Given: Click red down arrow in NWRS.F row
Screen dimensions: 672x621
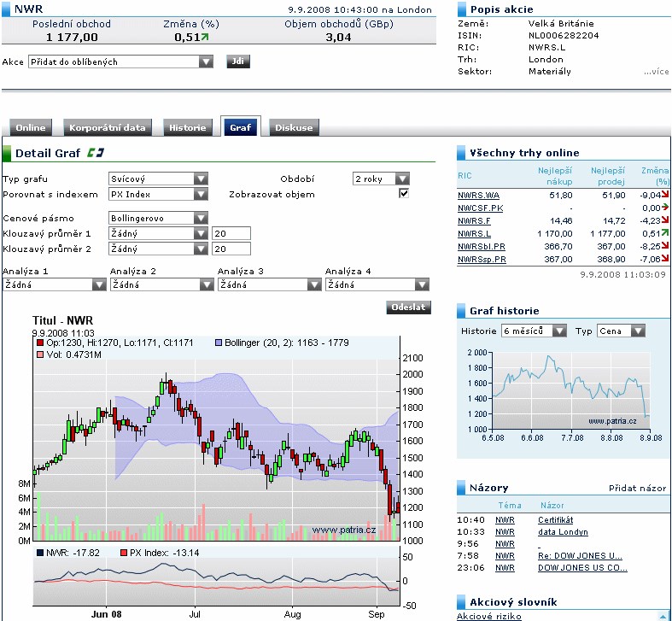Looking at the screenshot, I should (x=663, y=220).
